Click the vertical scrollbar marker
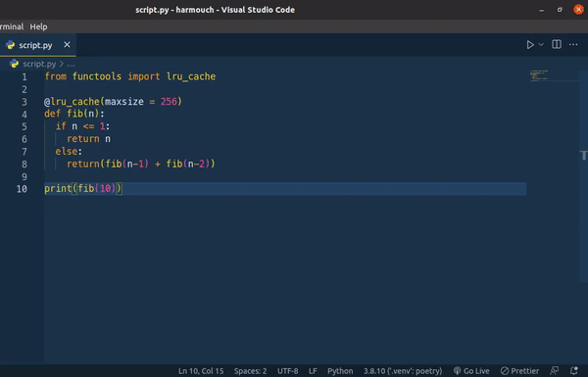This screenshot has height=377, width=588. point(584,155)
